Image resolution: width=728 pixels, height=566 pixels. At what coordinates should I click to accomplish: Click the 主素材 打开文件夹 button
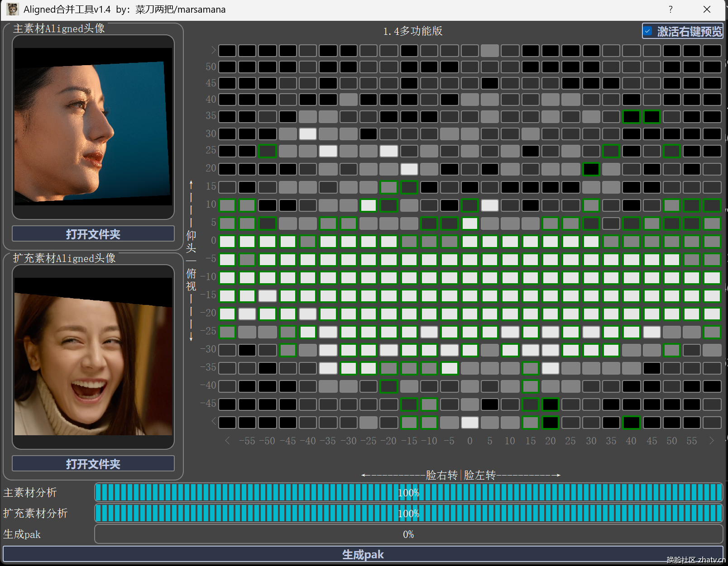93,234
